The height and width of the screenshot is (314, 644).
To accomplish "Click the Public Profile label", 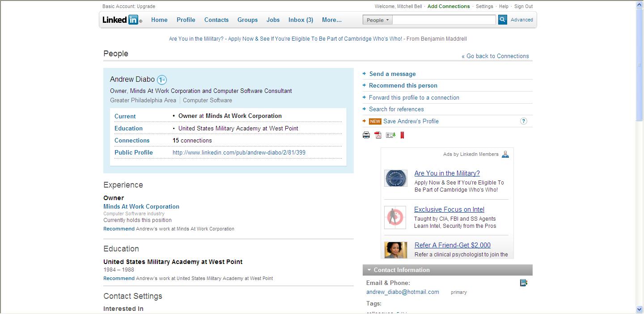I will pos(133,152).
